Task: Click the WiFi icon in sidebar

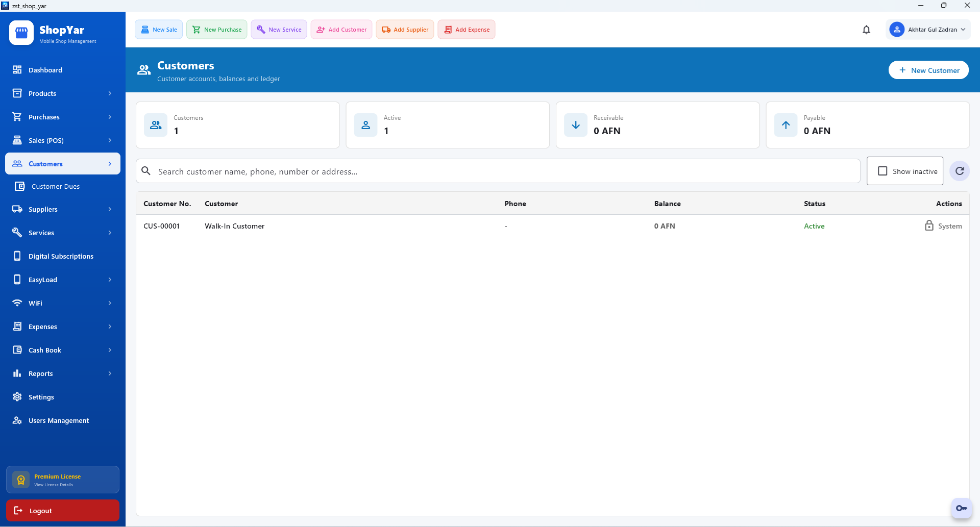Action: point(17,303)
